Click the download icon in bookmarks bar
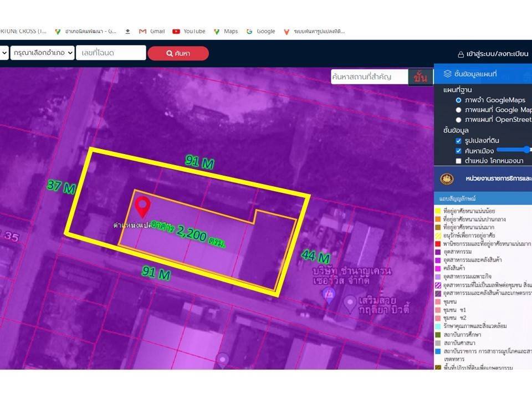Screen dimensions: 532x399 pos(128,32)
